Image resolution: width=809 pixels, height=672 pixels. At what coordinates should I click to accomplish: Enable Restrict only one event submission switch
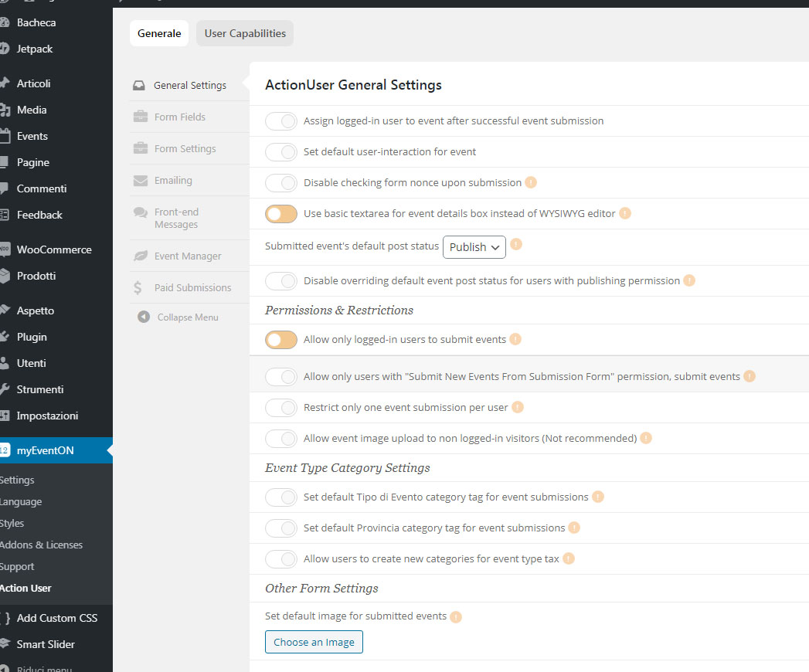click(x=281, y=408)
